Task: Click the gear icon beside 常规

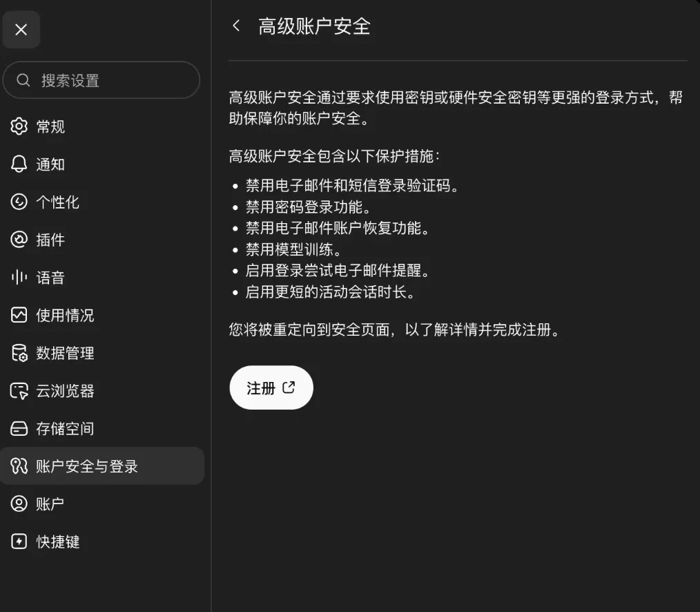Action: [19, 126]
